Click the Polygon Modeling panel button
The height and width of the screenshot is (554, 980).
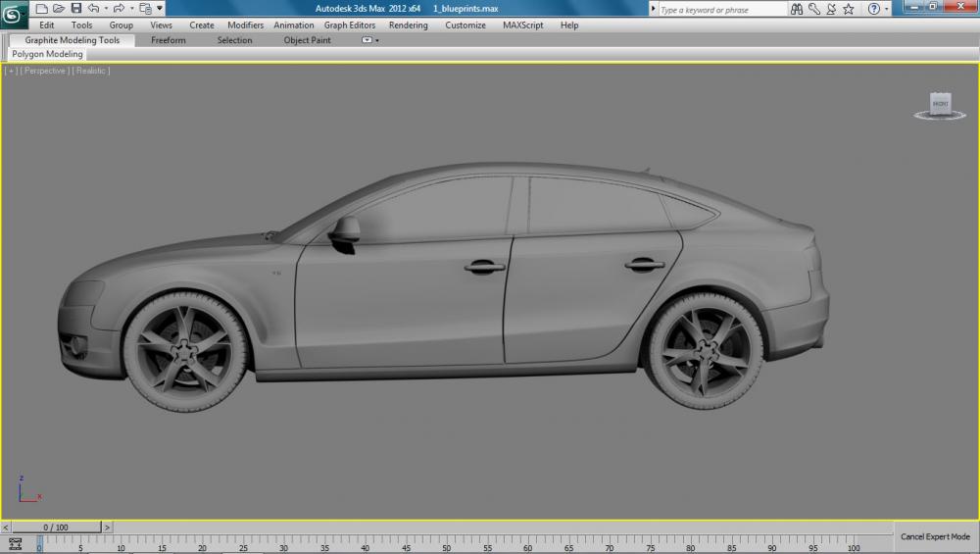point(47,55)
